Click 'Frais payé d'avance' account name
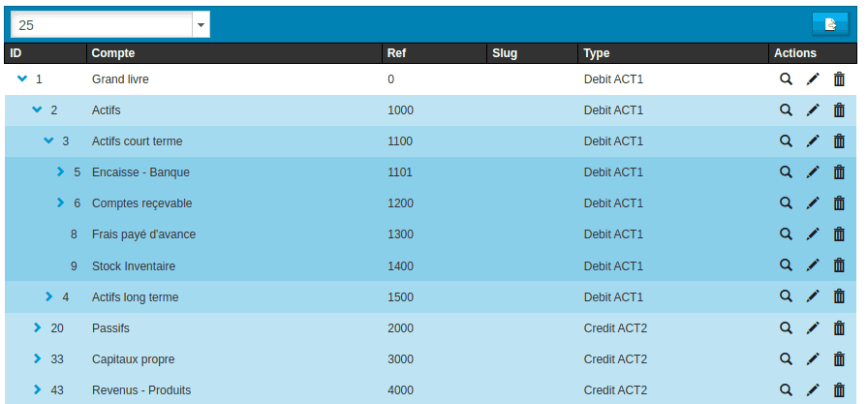Viewport: 868px width, 404px height. click(143, 234)
